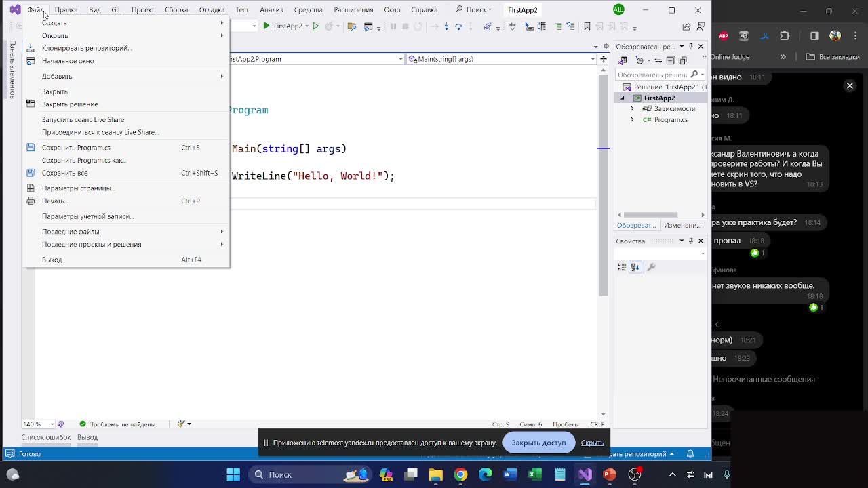Click the editor vertical scrollbar thumb

pyautogui.click(x=603, y=186)
